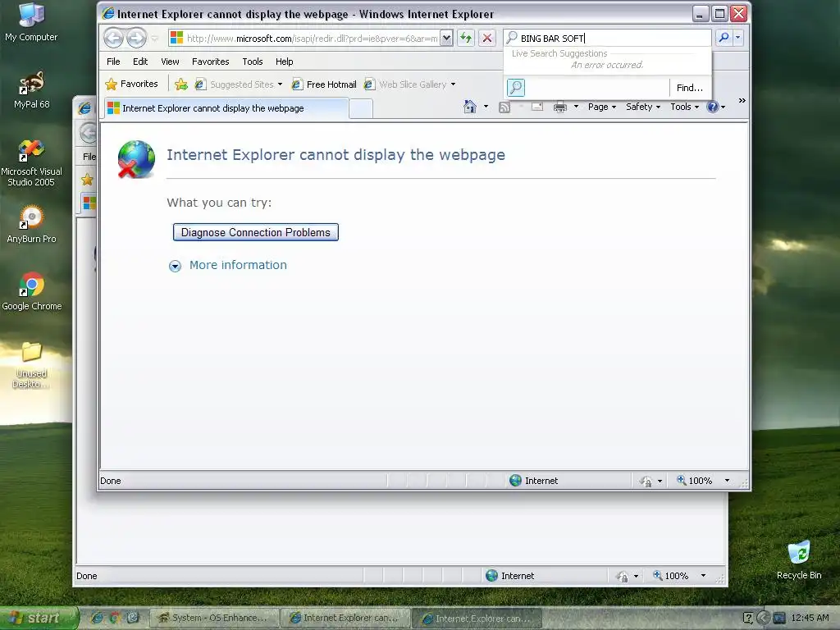Viewport: 840px width, 630px height.
Task: Open the recent pages dropdown arrow
Action: coord(155,39)
